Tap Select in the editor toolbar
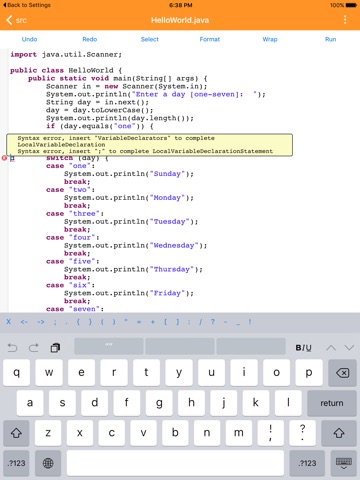This screenshot has height=480, width=360. tap(150, 39)
